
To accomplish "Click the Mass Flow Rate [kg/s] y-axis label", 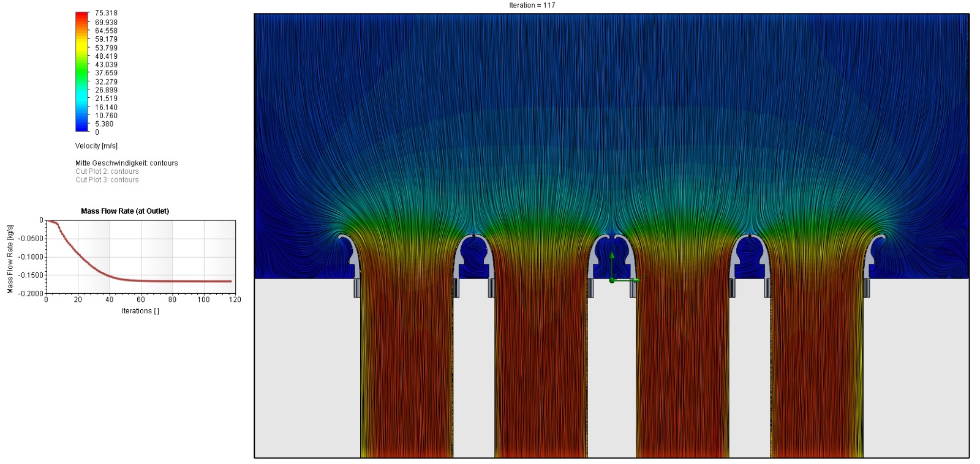I will coord(10,260).
